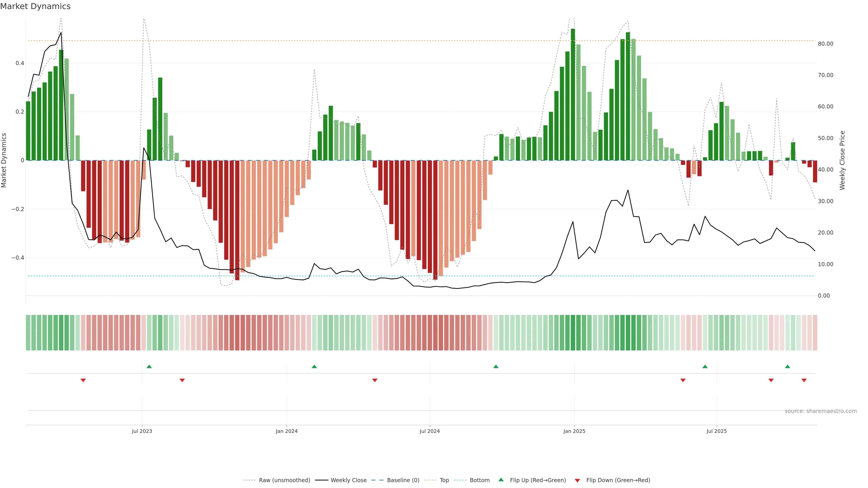Click the rightmost green flip-up marker
This screenshot has width=868, height=488.
788,366
